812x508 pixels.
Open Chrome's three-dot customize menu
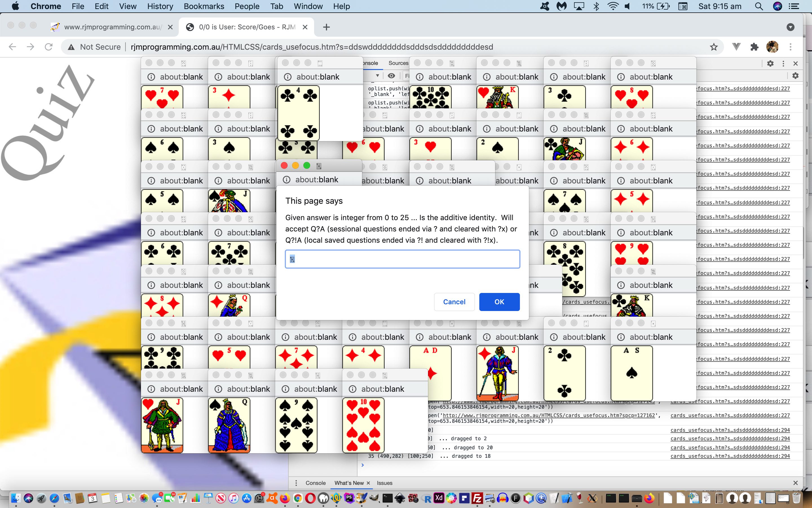pos(791,47)
